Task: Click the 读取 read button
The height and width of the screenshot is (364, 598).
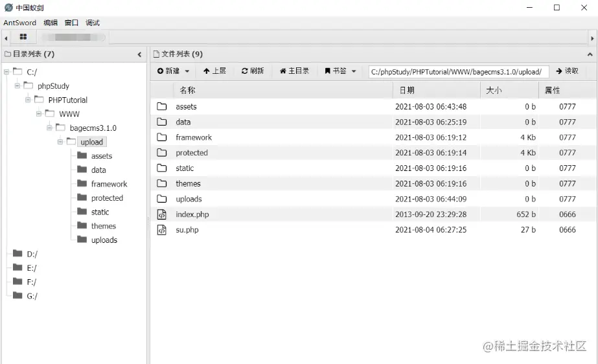Action: [567, 71]
